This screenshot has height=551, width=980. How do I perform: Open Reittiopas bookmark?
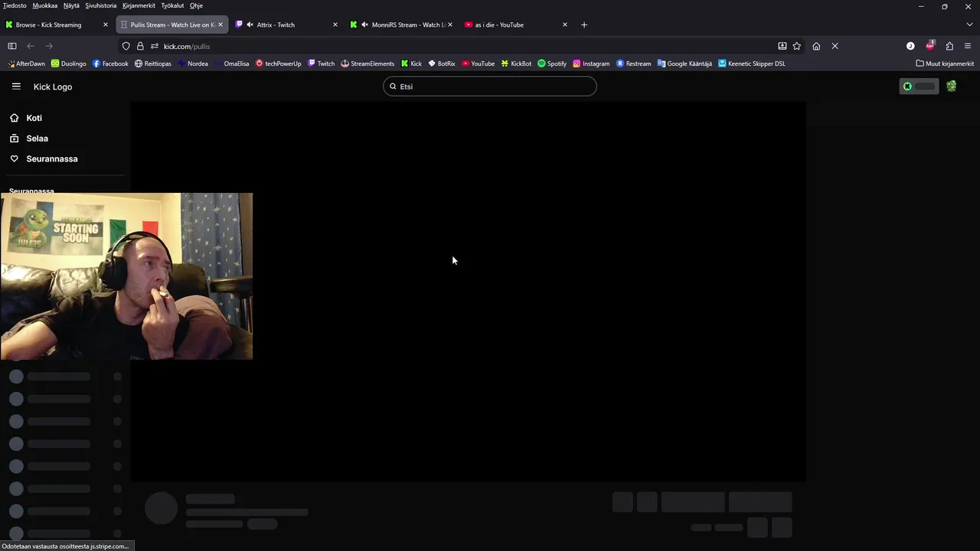point(153,64)
